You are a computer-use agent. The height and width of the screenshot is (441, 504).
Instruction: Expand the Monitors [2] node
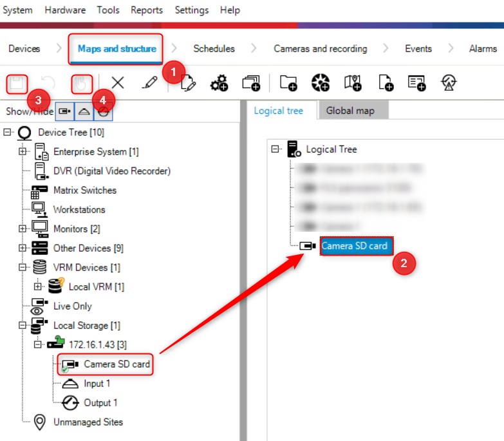23,229
